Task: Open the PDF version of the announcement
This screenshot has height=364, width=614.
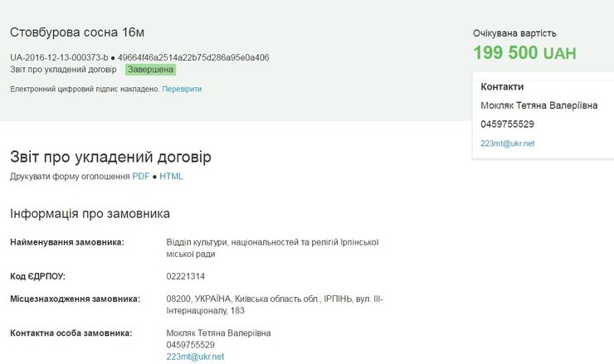Action: [140, 177]
